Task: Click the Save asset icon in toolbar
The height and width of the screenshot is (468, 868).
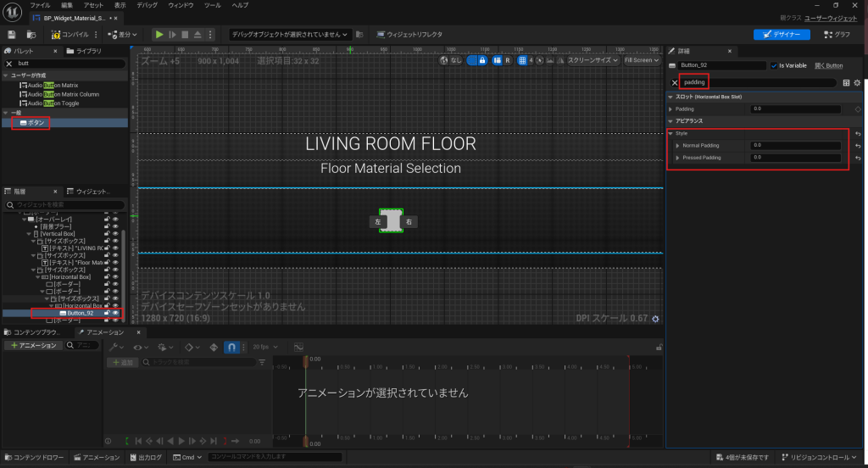Action: coord(12,35)
